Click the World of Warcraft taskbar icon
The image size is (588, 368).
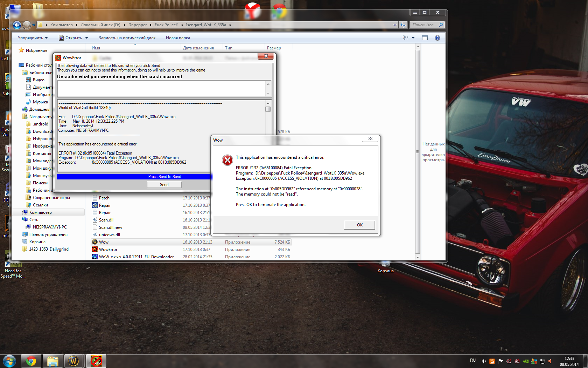(74, 361)
